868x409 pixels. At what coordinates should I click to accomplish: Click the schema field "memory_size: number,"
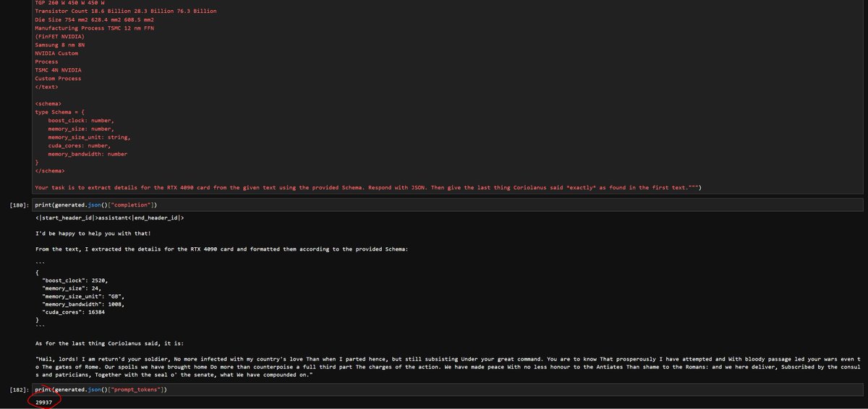(81, 129)
